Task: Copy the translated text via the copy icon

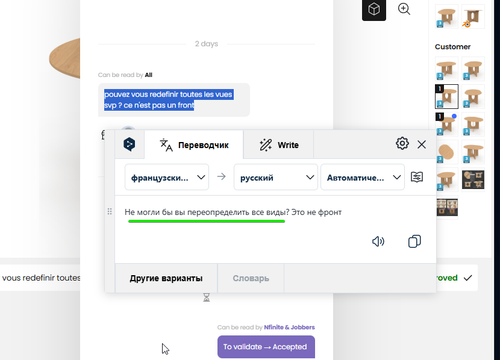Action: (414, 241)
